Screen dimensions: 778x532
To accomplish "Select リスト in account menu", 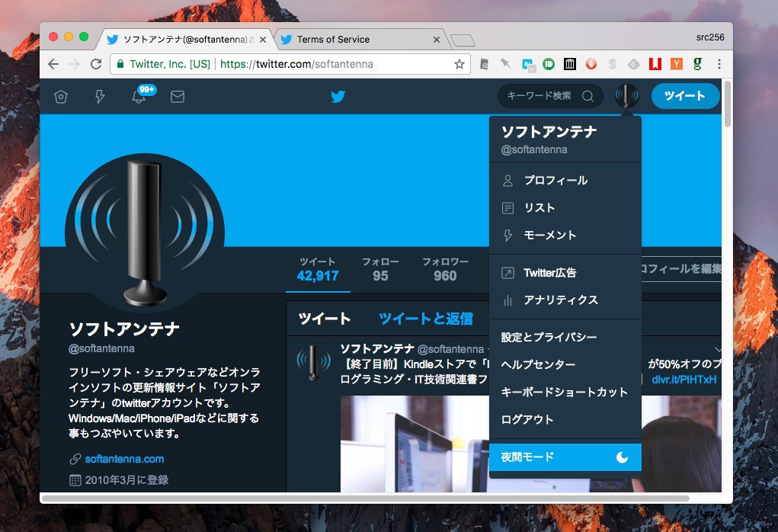I will (565, 207).
